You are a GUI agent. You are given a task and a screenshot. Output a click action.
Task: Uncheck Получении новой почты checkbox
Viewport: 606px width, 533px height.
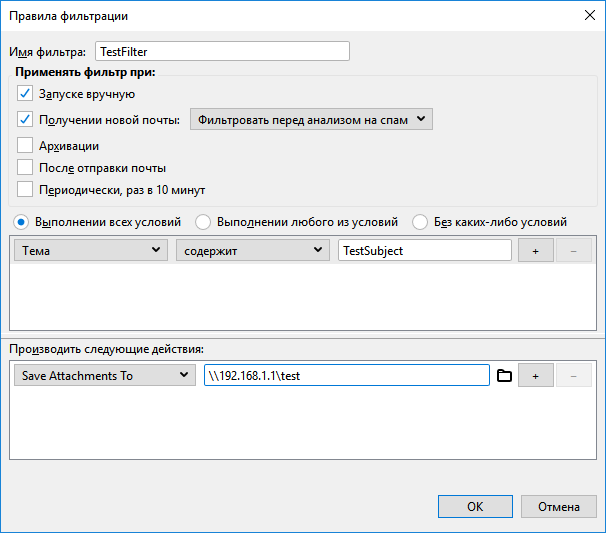click(25, 119)
